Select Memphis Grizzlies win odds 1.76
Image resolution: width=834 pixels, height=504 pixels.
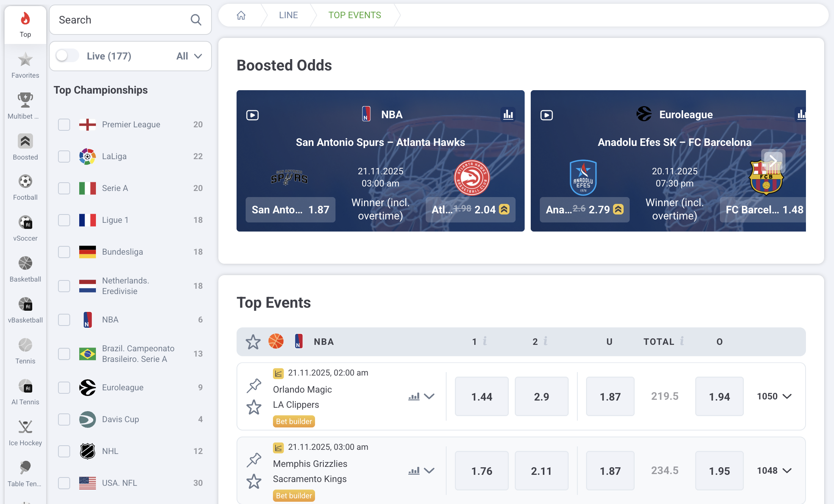[482, 471]
